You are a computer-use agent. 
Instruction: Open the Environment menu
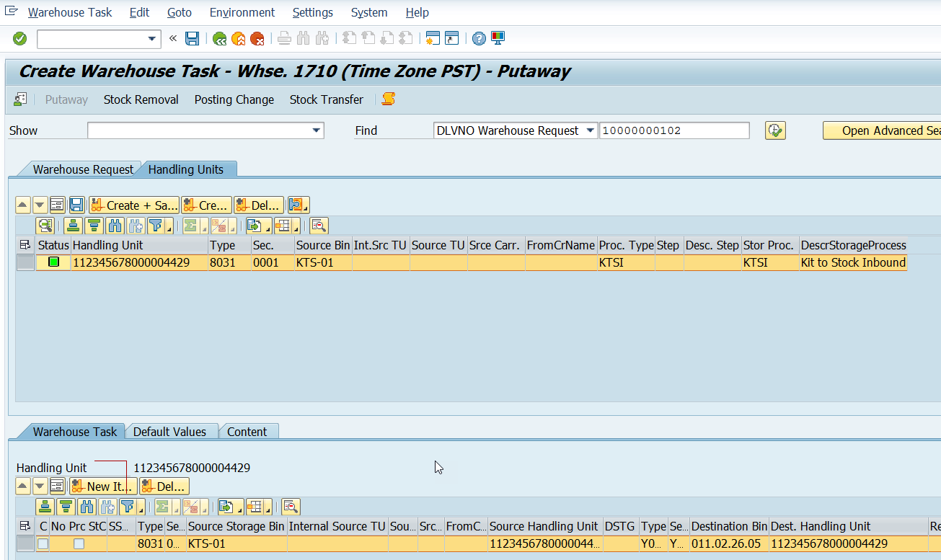(242, 12)
